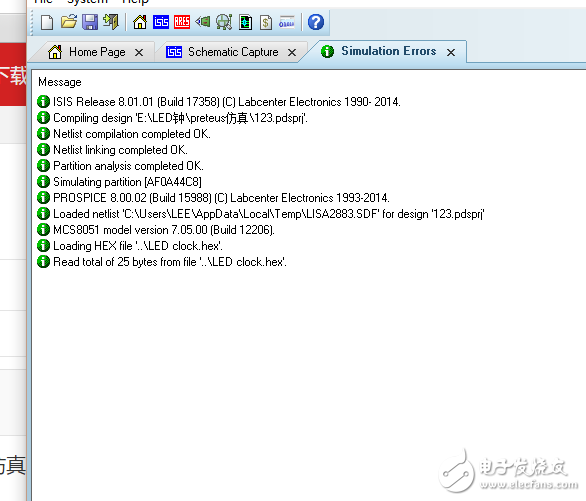This screenshot has height=501, width=586.
Task: Open the bill of materials dollar icon
Action: [x=266, y=22]
